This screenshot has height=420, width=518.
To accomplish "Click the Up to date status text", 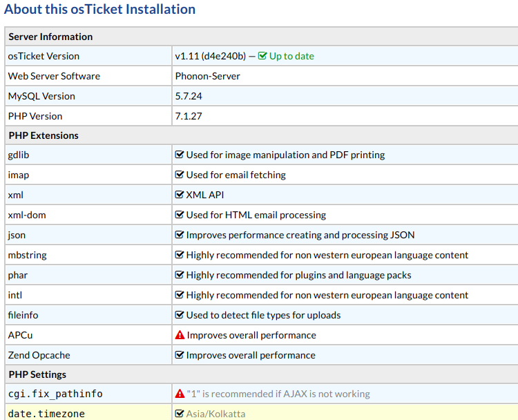I will coord(291,56).
